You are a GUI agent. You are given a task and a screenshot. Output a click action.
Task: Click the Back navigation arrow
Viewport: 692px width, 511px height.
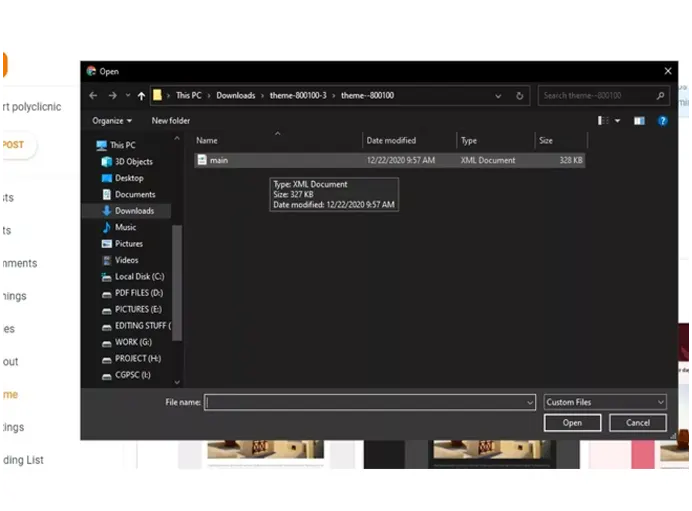click(93, 96)
